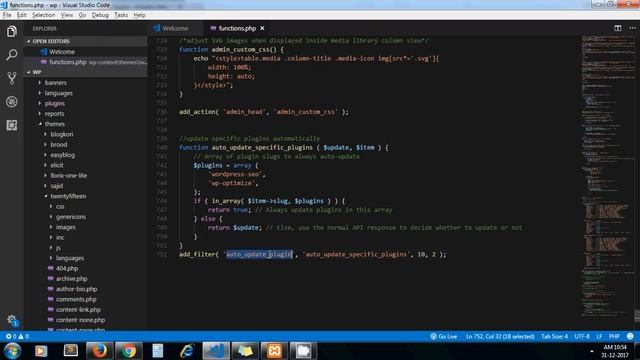
Task: Split the editor using top-right icon
Action: [x=618, y=28]
